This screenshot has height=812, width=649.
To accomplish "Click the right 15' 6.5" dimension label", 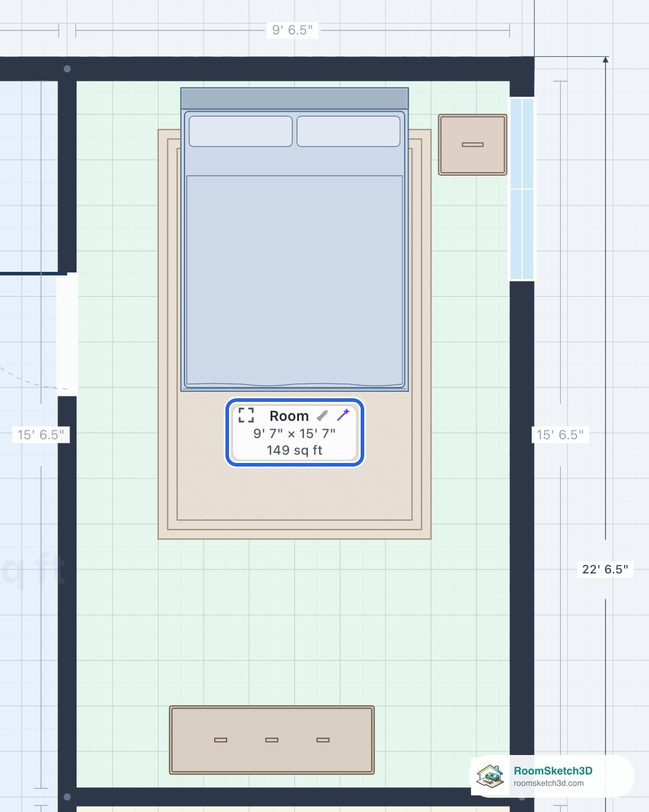I will pyautogui.click(x=560, y=434).
